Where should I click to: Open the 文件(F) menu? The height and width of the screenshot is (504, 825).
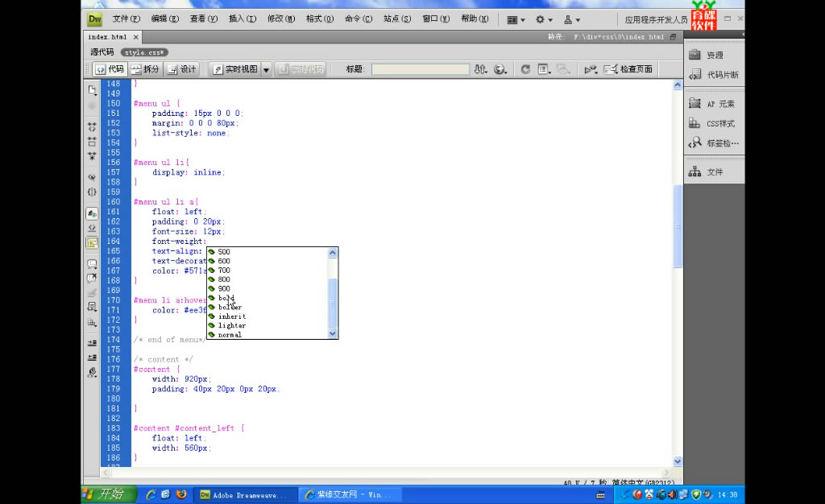[126, 19]
